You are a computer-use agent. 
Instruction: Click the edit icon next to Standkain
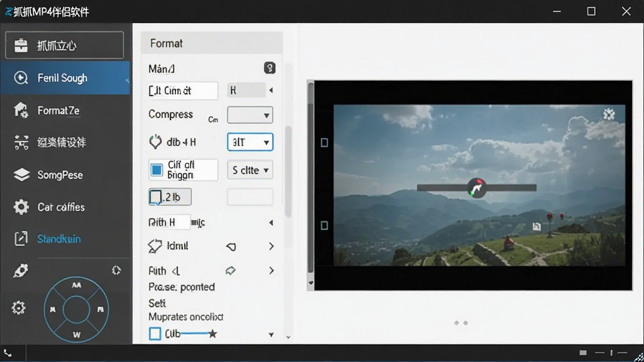point(21,239)
